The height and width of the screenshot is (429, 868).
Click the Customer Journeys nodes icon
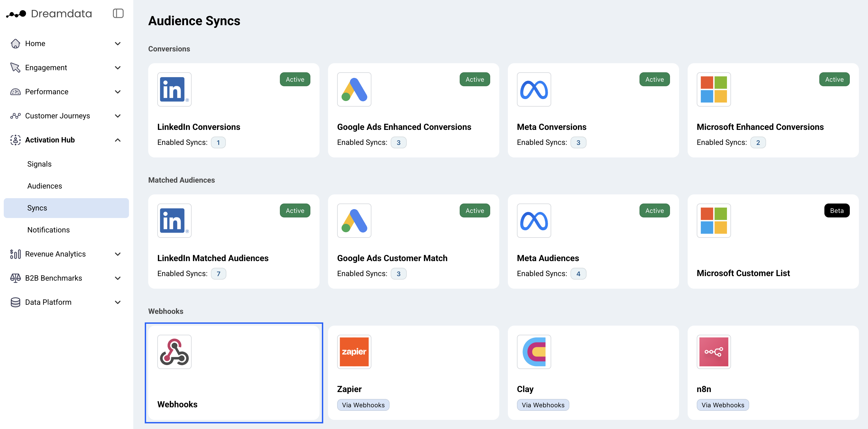click(x=16, y=116)
